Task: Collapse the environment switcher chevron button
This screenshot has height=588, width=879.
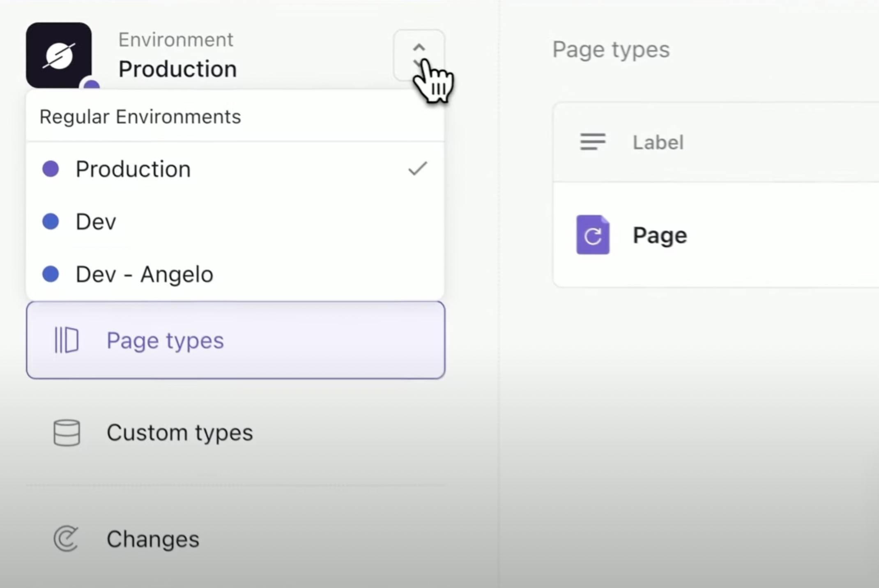Action: pyautogui.click(x=419, y=55)
